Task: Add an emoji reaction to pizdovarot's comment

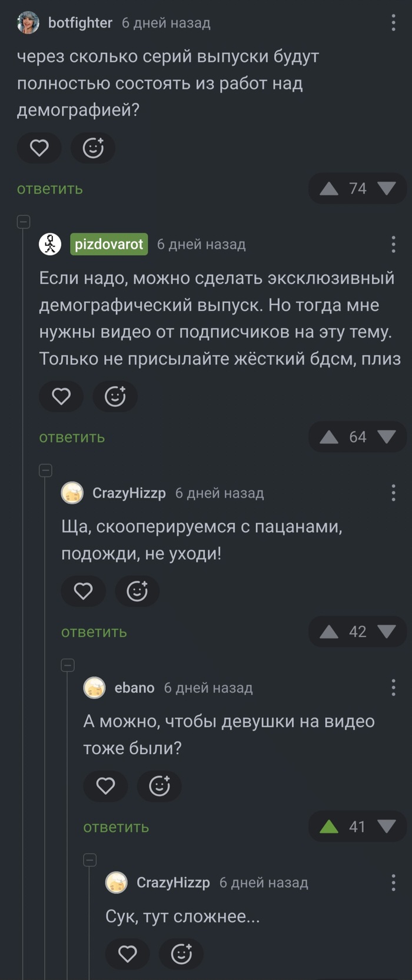Action: (115, 397)
